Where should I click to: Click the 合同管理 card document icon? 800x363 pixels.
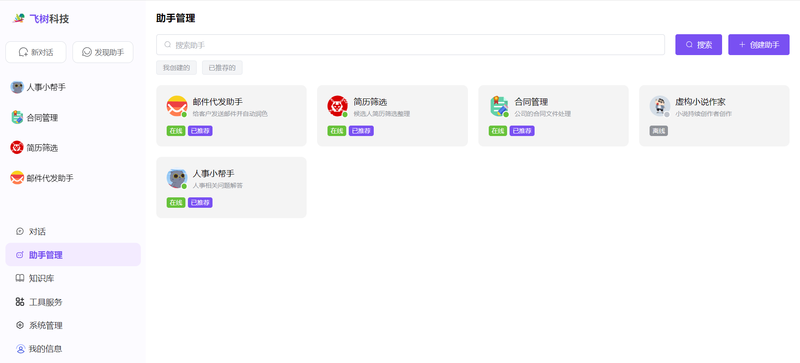click(x=499, y=106)
